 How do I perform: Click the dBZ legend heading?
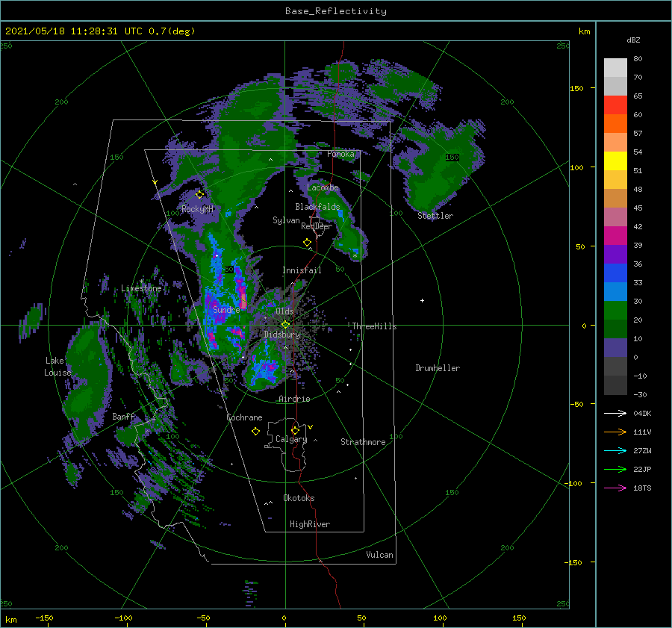pyautogui.click(x=633, y=40)
